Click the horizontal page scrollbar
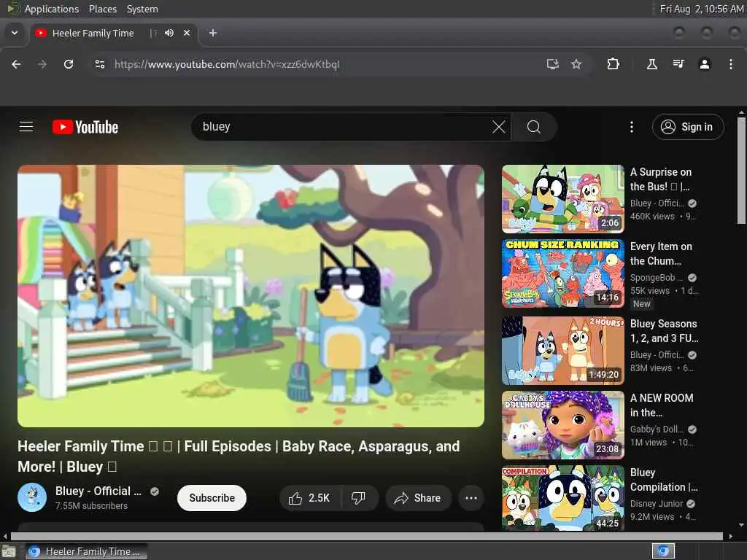747x560 pixels. pyautogui.click(x=367, y=536)
